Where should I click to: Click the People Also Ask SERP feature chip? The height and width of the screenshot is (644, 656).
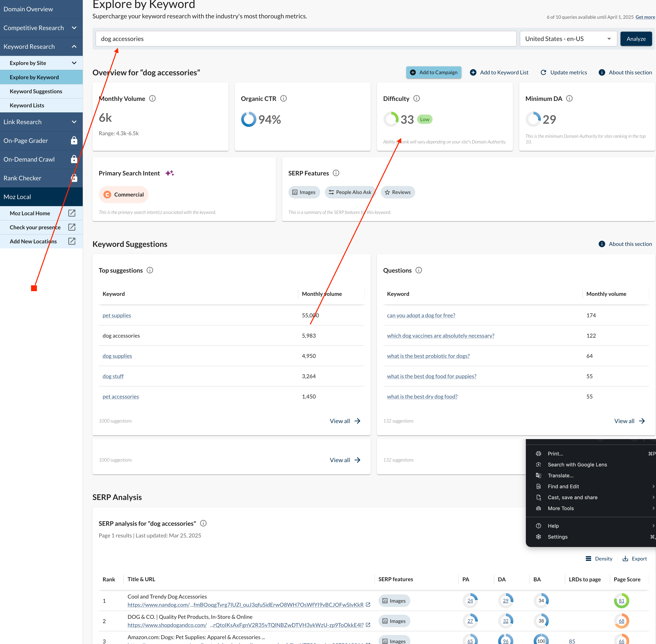350,192
